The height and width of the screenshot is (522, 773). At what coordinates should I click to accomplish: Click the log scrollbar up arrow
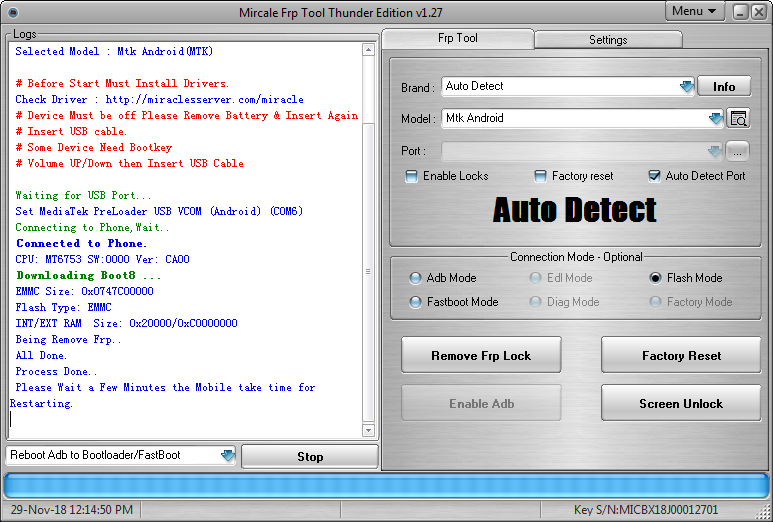[368, 50]
